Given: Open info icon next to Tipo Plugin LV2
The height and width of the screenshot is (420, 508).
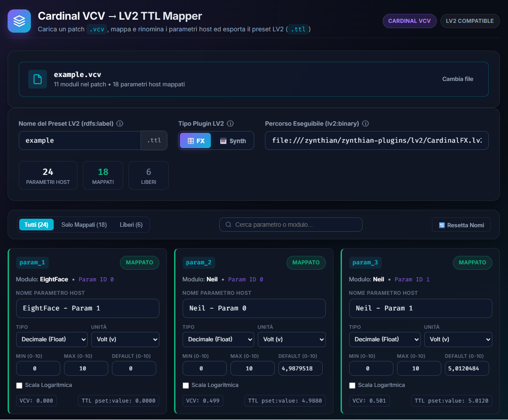Looking at the screenshot, I should (231, 124).
